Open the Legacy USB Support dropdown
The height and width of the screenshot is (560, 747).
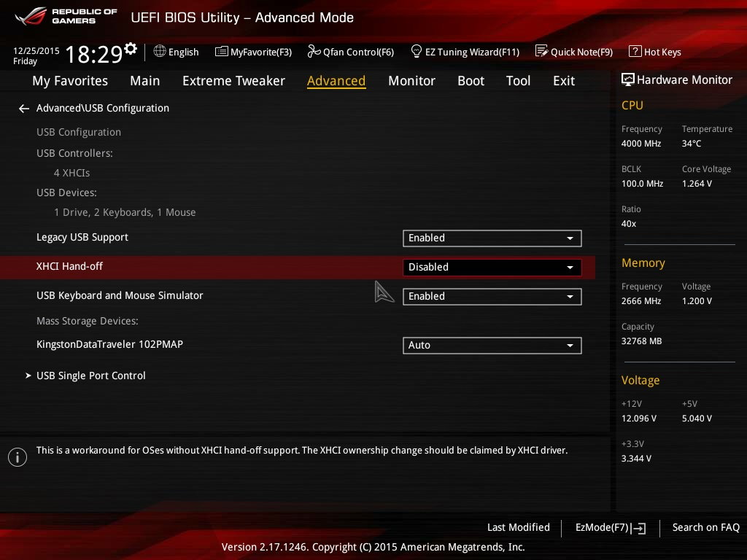[x=492, y=238]
